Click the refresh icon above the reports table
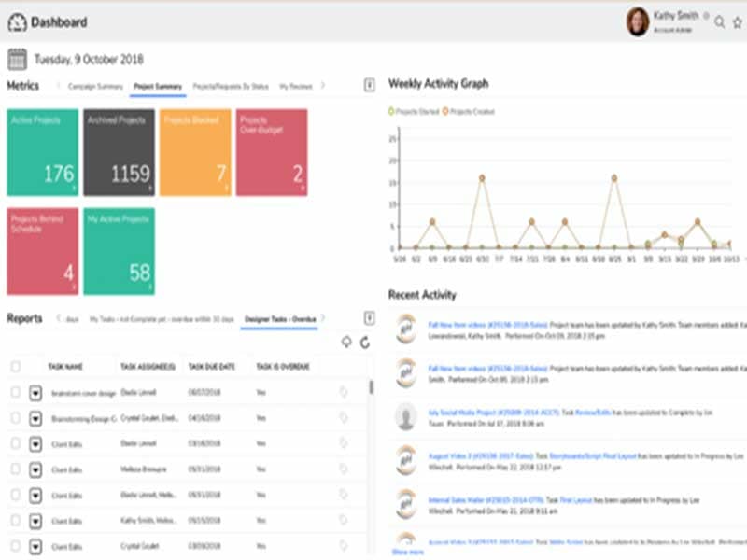 tap(364, 343)
